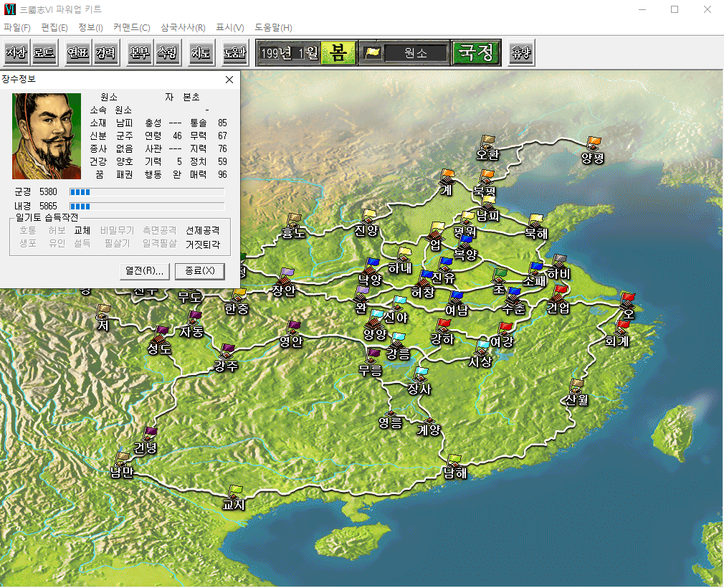Click the 속령 territories toolbar button
Viewport: 724px width, 588px height.
(167, 52)
